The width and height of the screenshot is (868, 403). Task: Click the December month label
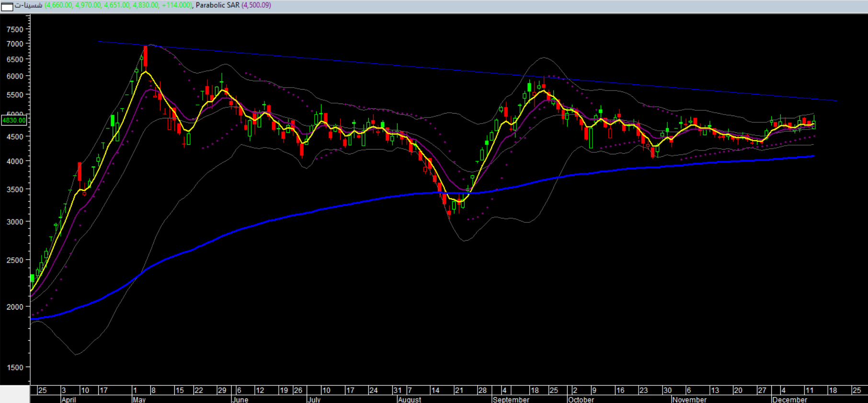(790, 399)
